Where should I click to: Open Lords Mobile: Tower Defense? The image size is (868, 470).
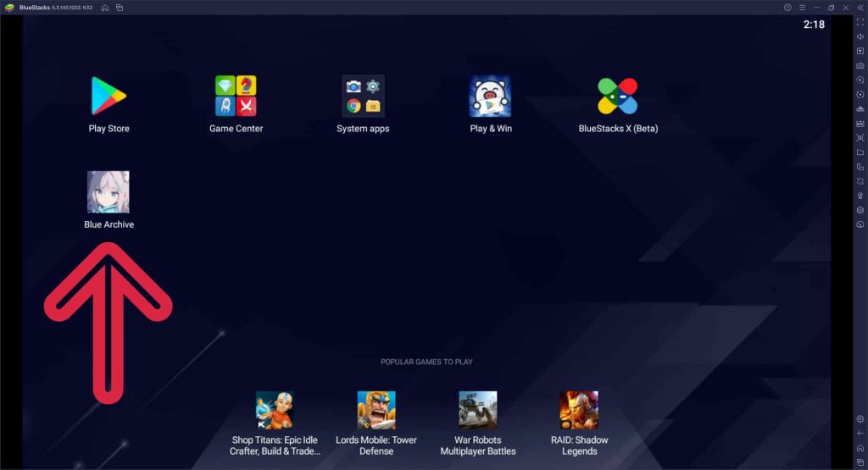tap(376, 410)
